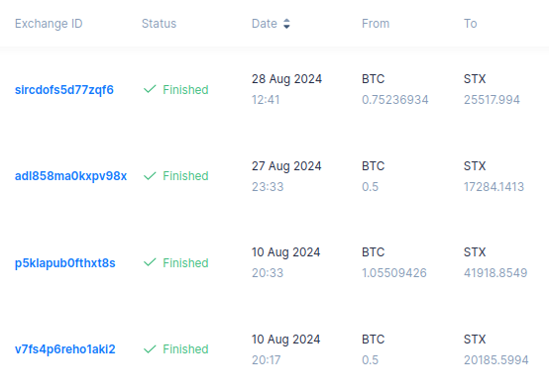Click the green checkmark for adl858ma0kxpv98x
Viewport: 549px width, 392px height.
click(150, 176)
